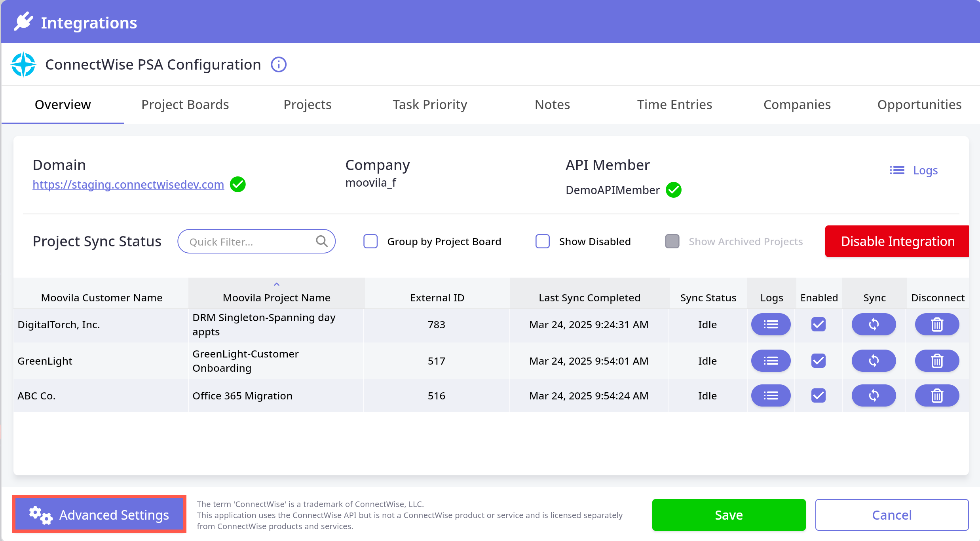Sort by Moovila Project Name column

[x=276, y=297]
